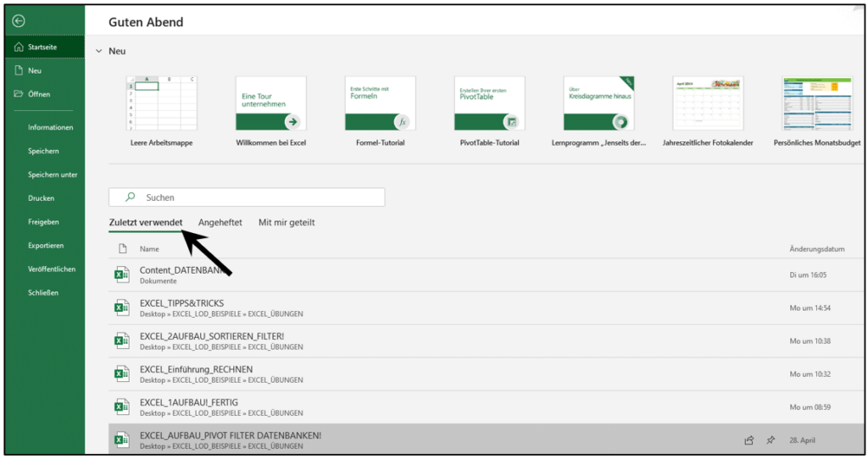Click the Mo um 14:54 date entry

click(x=810, y=308)
